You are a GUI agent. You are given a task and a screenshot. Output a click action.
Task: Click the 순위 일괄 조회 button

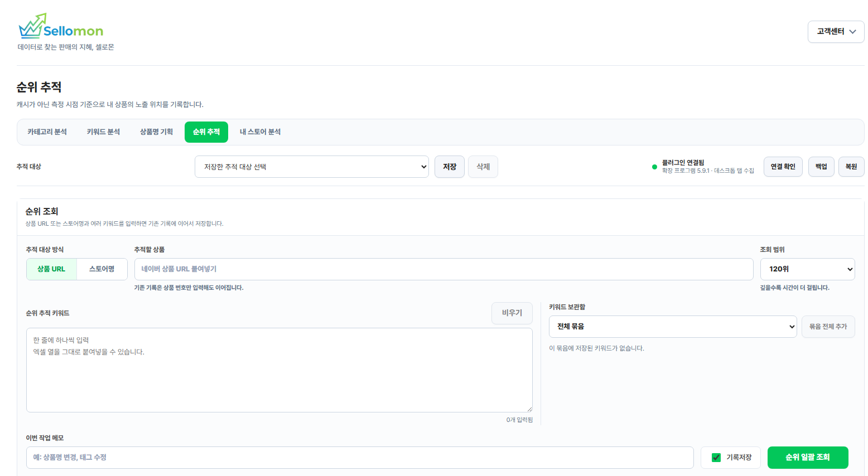pos(808,458)
